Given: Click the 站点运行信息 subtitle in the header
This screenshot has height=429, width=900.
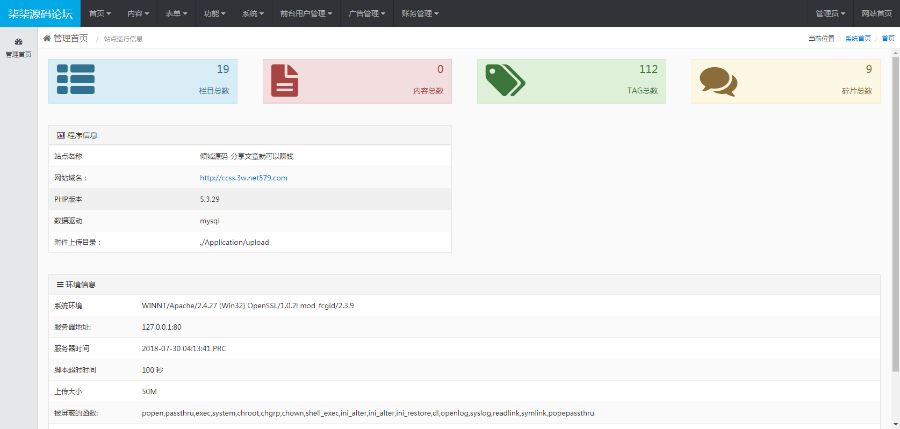Looking at the screenshot, I should (123, 39).
